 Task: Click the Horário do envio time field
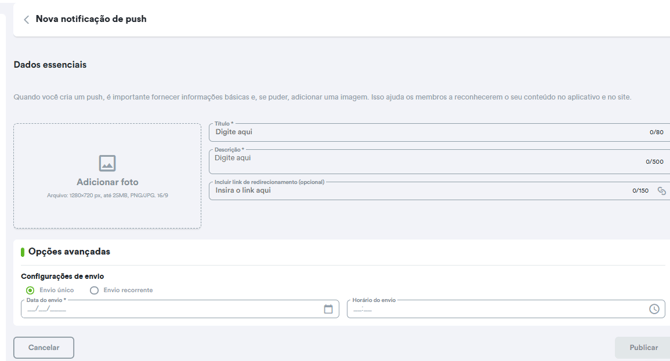pos(506,309)
